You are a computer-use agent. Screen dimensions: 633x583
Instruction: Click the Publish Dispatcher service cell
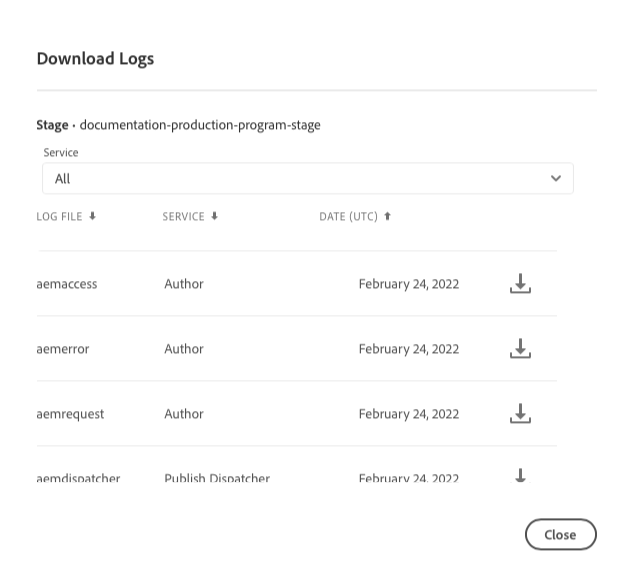tap(217, 478)
